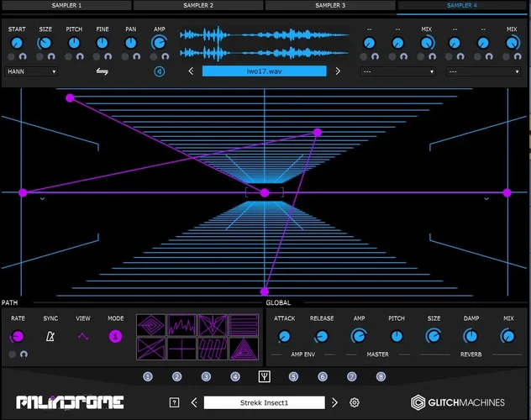Toggle modulation dot under PAN knob
This screenshot has width=531, height=420.
pos(125,56)
